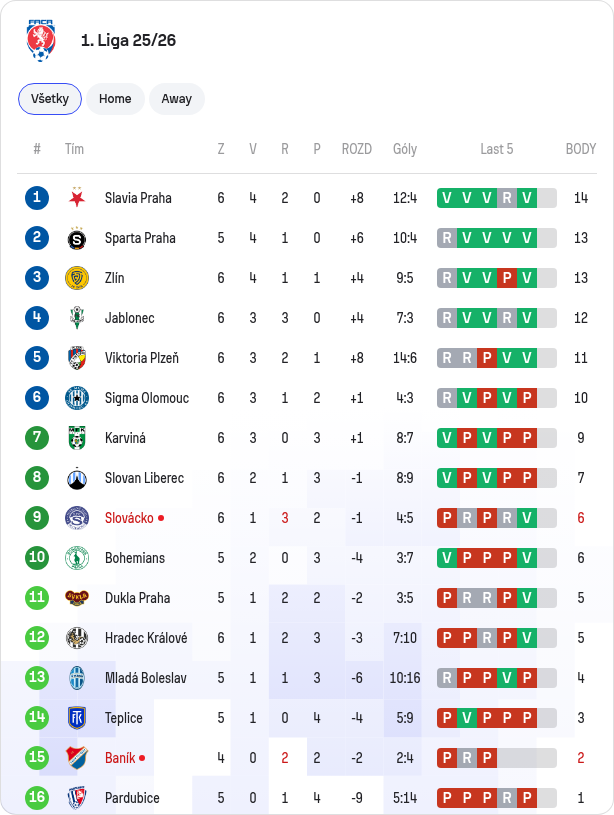Open the Baník club crest

pos(77,758)
